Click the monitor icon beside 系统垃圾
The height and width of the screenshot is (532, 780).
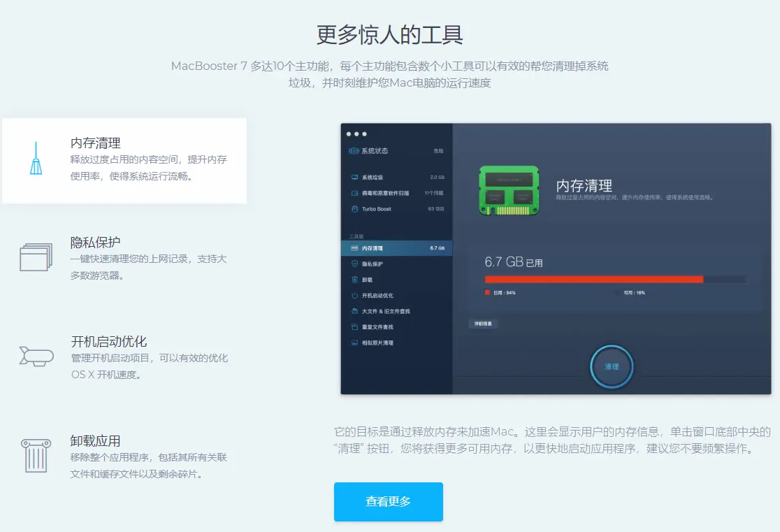tap(354, 177)
